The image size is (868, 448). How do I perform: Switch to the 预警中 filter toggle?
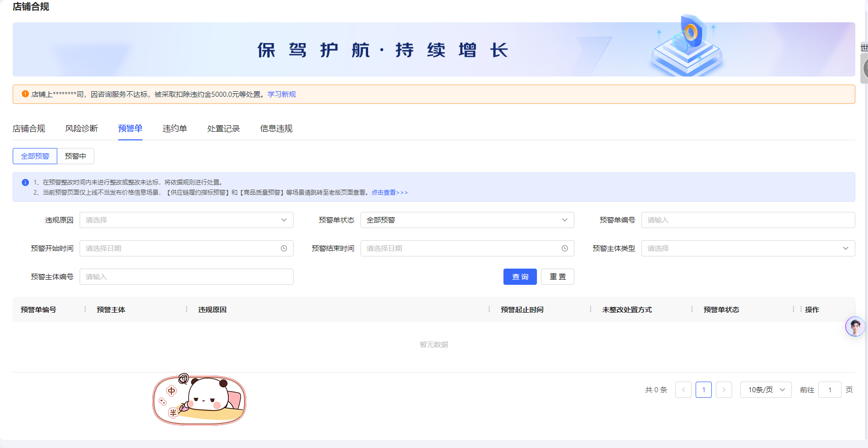pyautogui.click(x=76, y=156)
